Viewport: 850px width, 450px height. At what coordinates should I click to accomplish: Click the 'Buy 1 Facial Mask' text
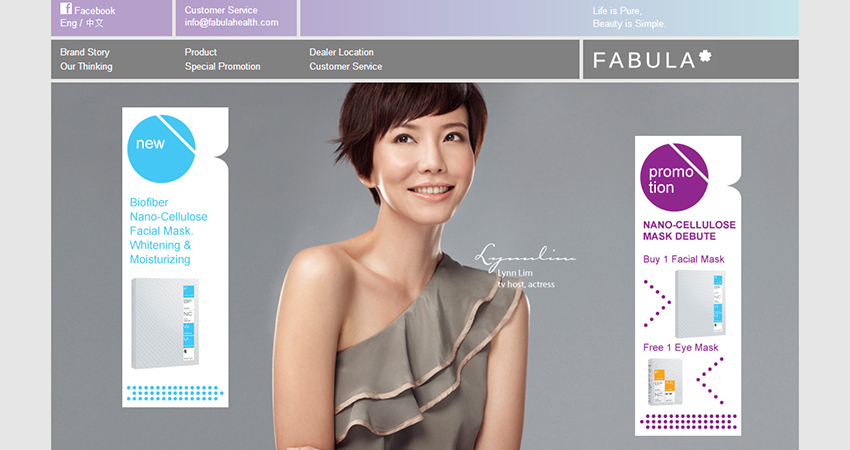coord(684,259)
